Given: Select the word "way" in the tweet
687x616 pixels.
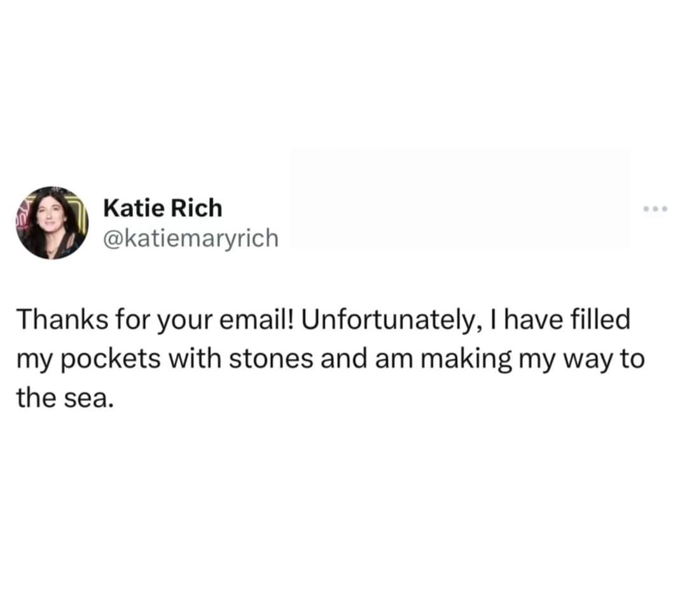Looking at the screenshot, I should [588, 360].
